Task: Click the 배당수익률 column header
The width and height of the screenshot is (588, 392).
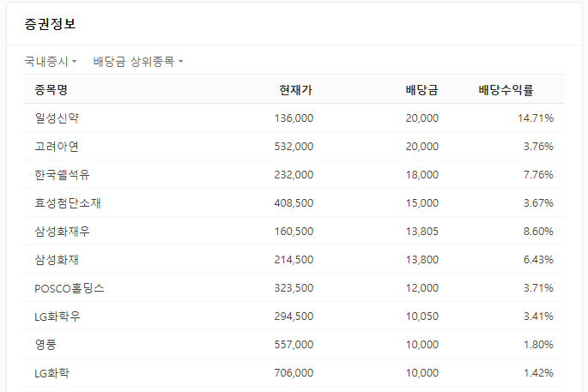Action: (506, 90)
